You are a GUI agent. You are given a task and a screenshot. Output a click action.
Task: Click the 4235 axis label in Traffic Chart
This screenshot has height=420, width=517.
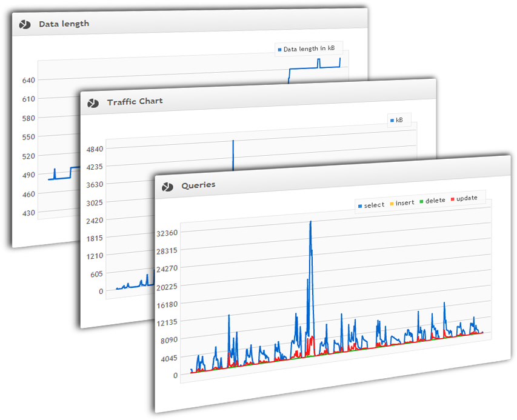click(x=95, y=167)
